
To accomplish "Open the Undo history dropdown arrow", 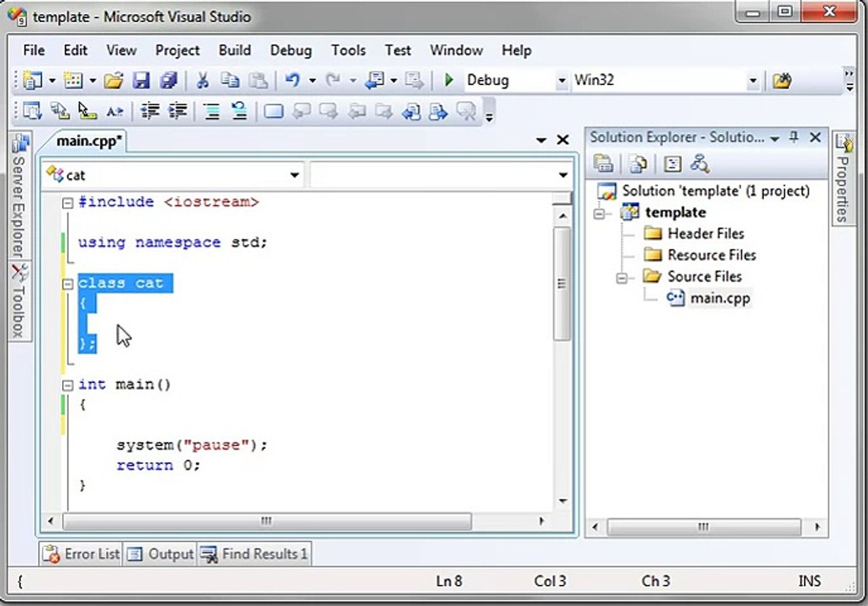I will [312, 81].
